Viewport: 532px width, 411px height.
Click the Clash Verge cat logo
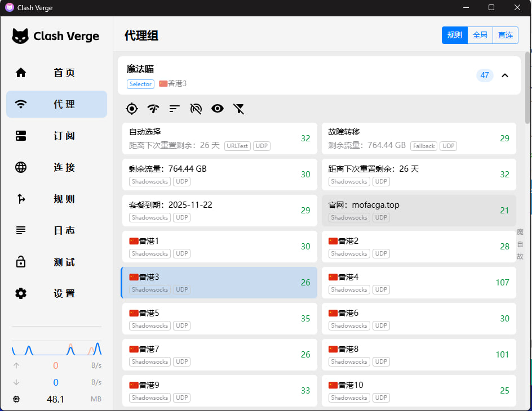20,36
